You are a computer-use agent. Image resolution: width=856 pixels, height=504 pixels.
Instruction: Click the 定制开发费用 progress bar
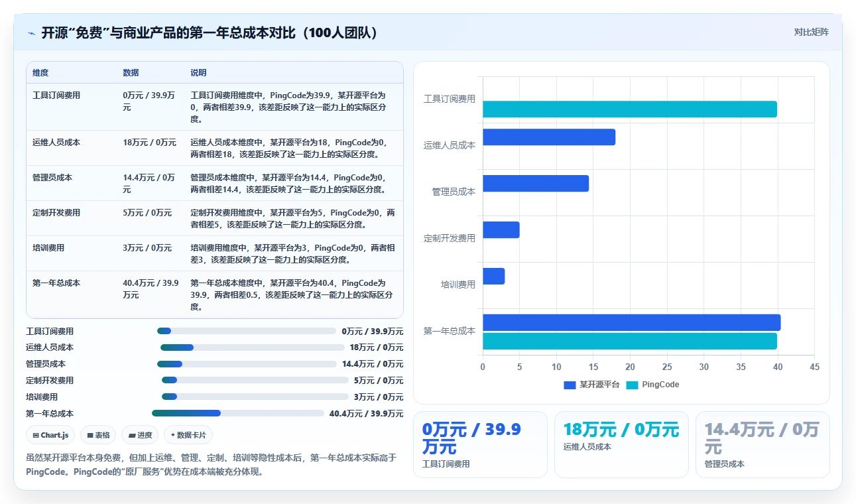pyautogui.click(x=255, y=380)
